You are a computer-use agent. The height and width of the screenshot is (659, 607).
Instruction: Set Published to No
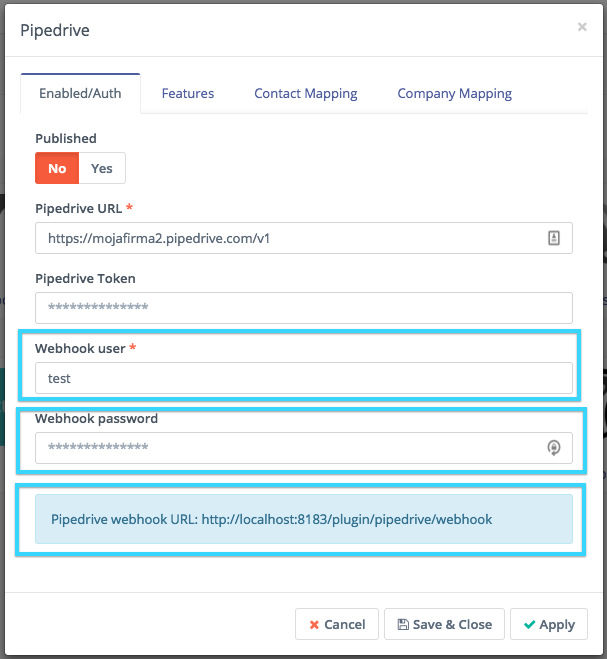57,168
